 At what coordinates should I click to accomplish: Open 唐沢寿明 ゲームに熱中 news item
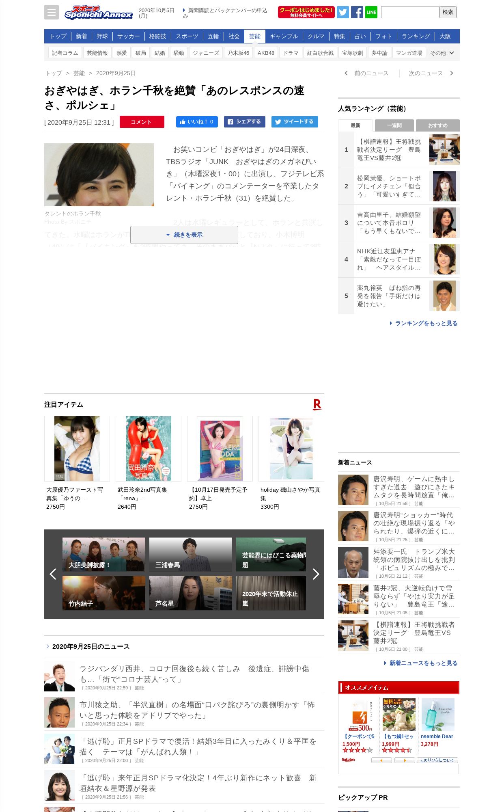pyautogui.click(x=399, y=490)
